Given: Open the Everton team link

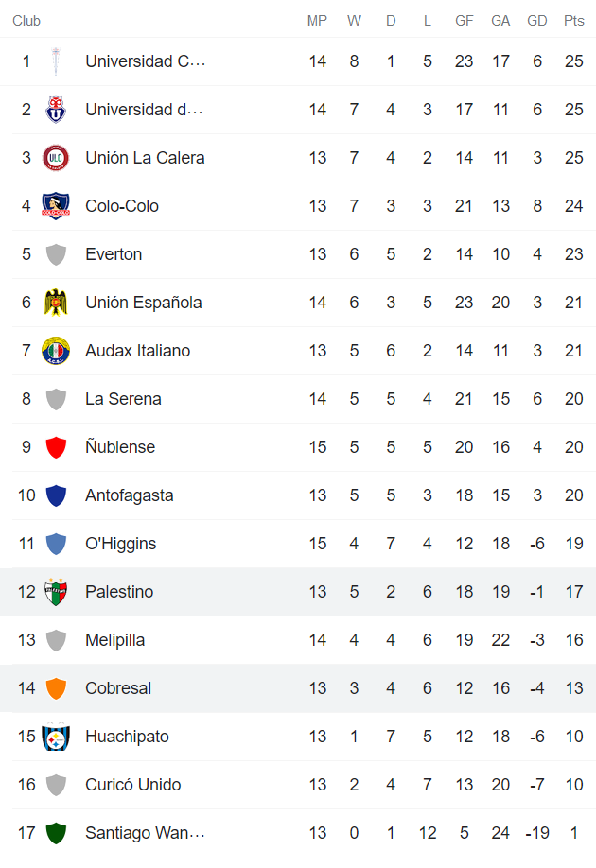Looking at the screenshot, I should pyautogui.click(x=114, y=254).
